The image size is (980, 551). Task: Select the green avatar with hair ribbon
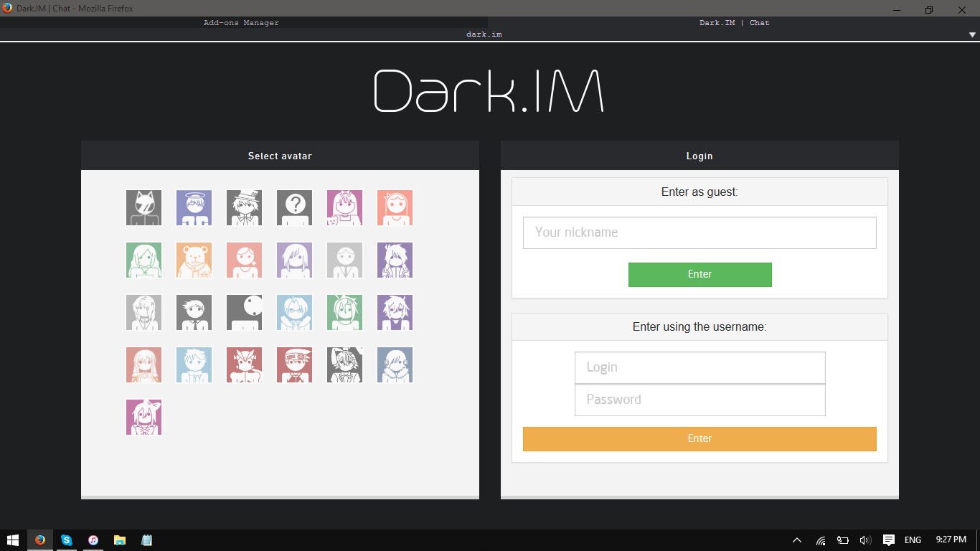tap(344, 312)
